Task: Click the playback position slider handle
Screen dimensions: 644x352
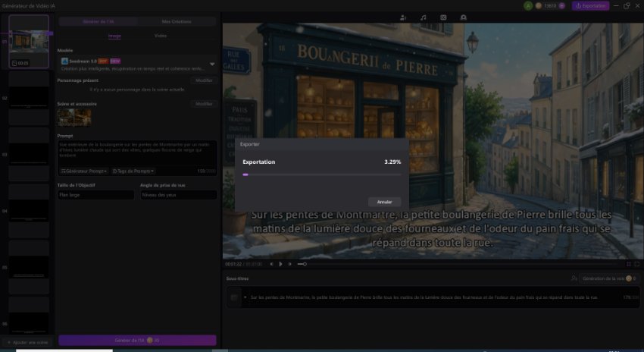Action: tap(305, 264)
